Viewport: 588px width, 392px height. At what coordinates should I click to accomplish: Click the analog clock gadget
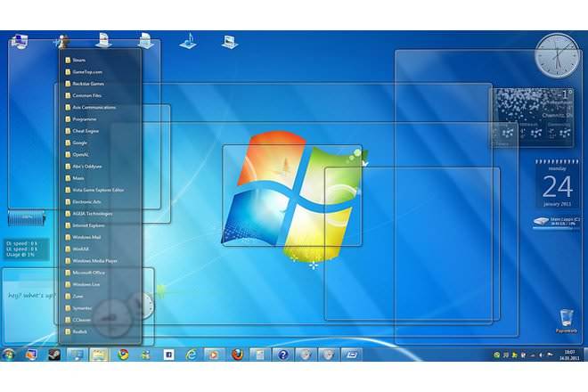pos(557,56)
